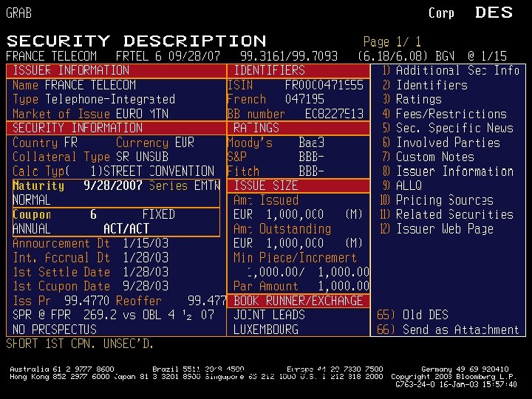Select Issuer Information in the right menu

[x=448, y=171]
